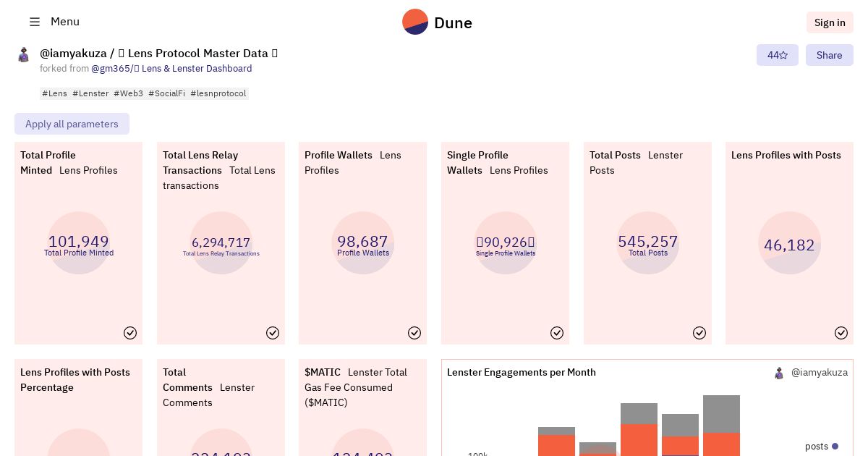Star this dashboard with the 44 button
Image resolution: width=868 pixels, height=456 pixels.
[778, 55]
